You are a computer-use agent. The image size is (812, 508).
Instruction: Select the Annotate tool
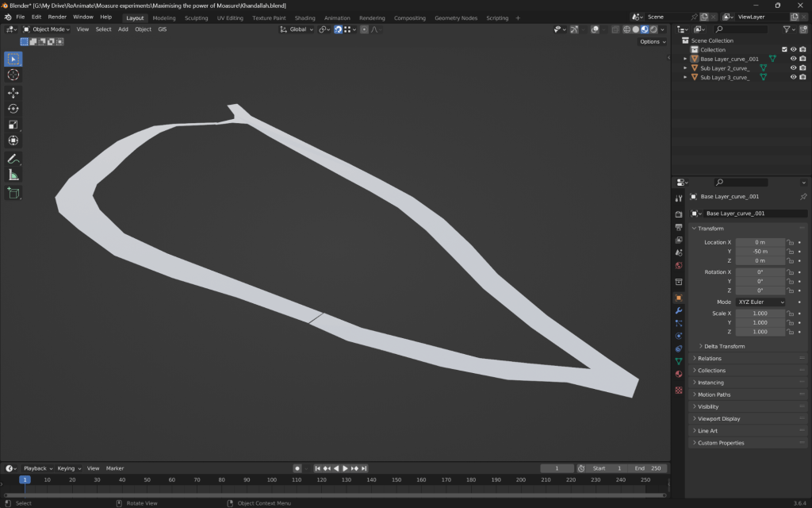click(13, 159)
